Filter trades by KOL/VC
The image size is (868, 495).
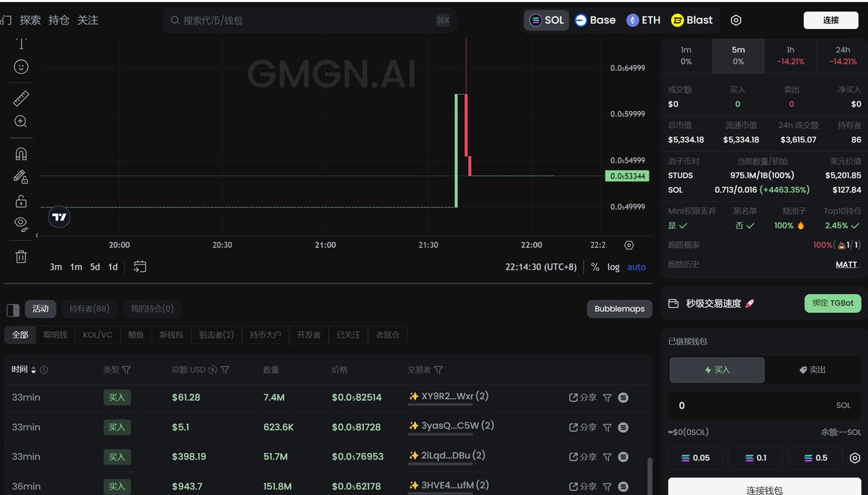pos(98,335)
